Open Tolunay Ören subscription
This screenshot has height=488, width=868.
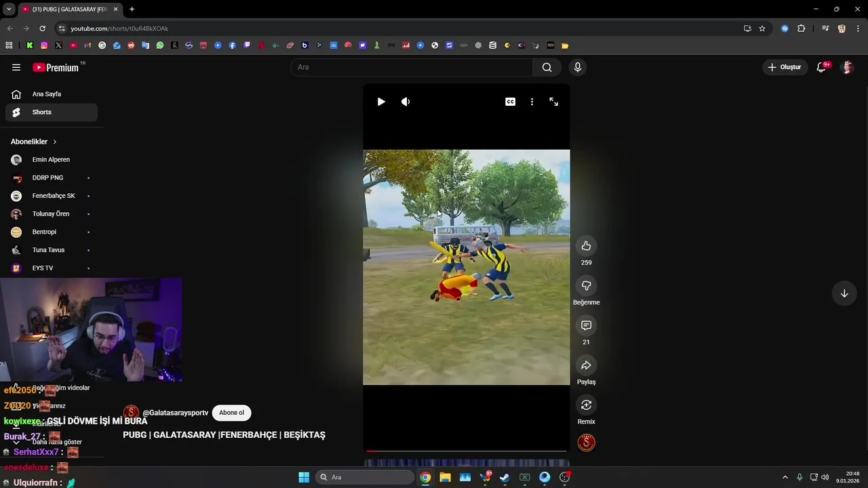[x=52, y=214]
